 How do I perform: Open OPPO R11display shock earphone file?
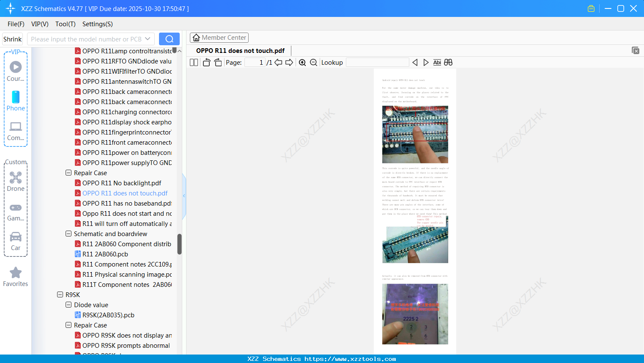click(127, 122)
